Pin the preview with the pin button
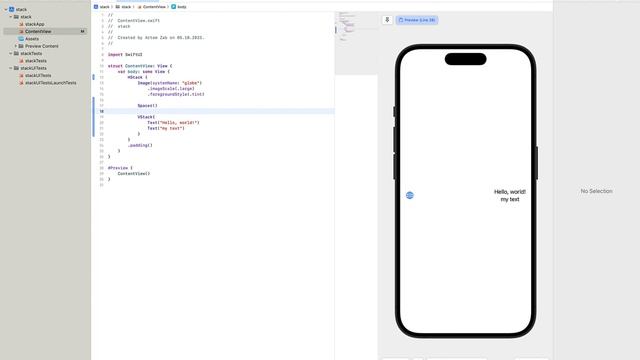 pos(387,20)
